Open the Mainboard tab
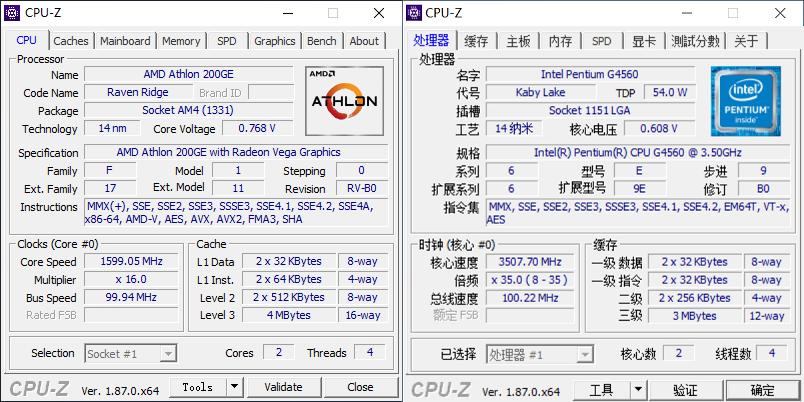The image size is (804, 402). click(125, 41)
